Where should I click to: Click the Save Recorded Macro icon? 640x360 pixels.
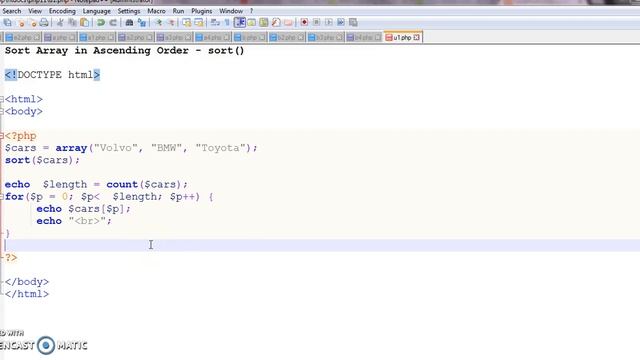(x=353, y=22)
